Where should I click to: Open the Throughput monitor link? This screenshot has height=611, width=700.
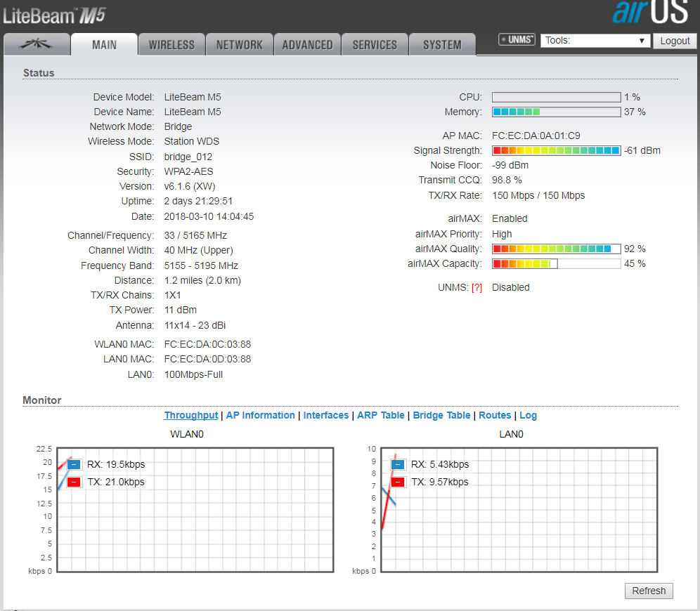(191, 415)
